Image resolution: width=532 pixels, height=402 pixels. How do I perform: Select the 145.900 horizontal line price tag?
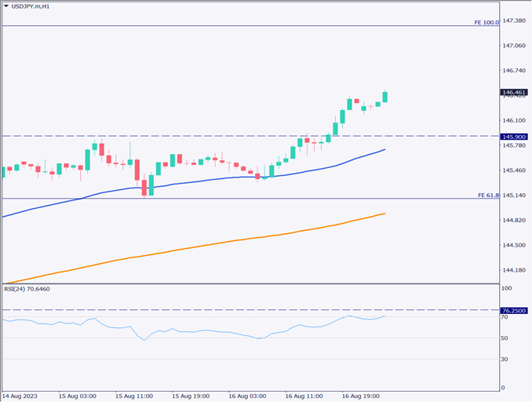click(x=515, y=136)
